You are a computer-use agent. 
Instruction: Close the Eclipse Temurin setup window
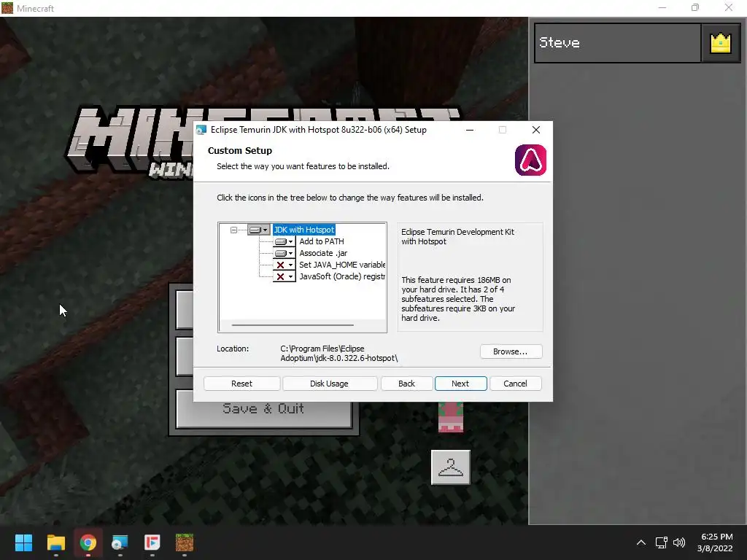(536, 130)
